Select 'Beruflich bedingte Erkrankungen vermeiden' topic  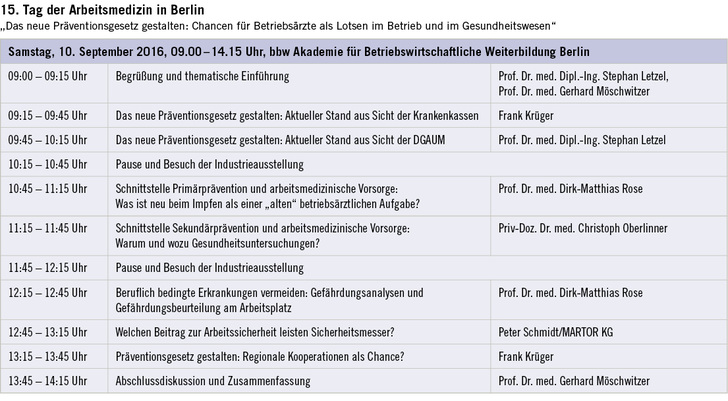tap(283, 300)
